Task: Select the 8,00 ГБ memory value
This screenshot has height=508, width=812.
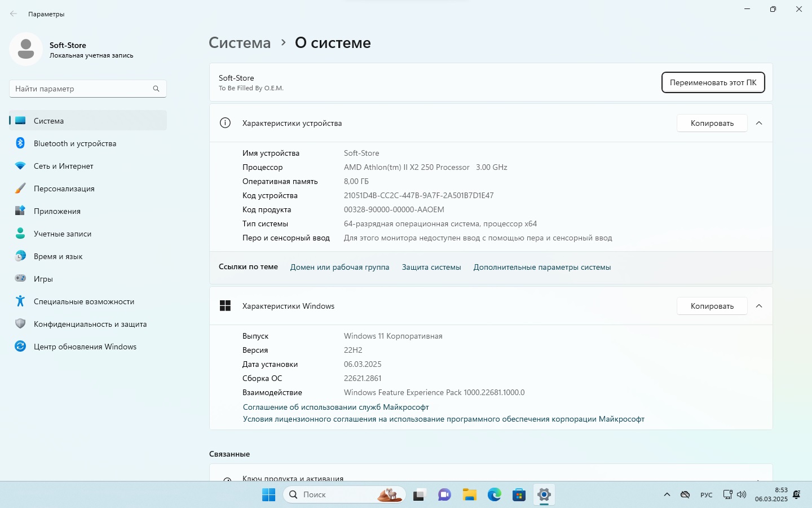Action: tap(356, 181)
